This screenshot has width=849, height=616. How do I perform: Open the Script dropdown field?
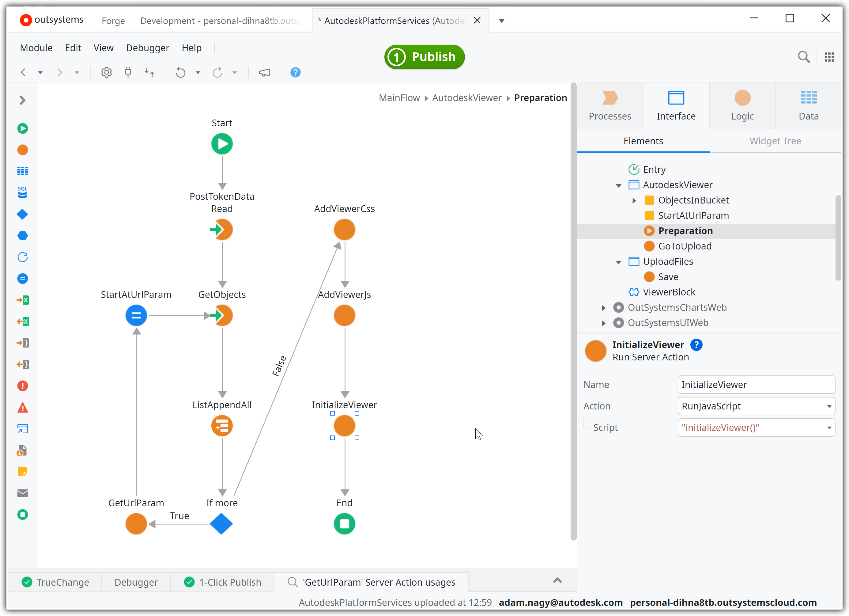coord(828,428)
